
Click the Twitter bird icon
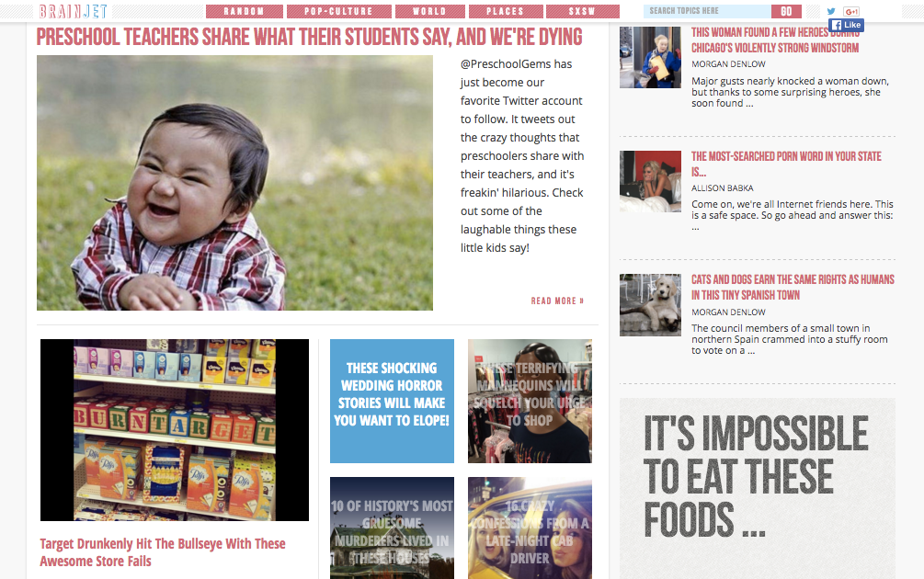tap(831, 11)
